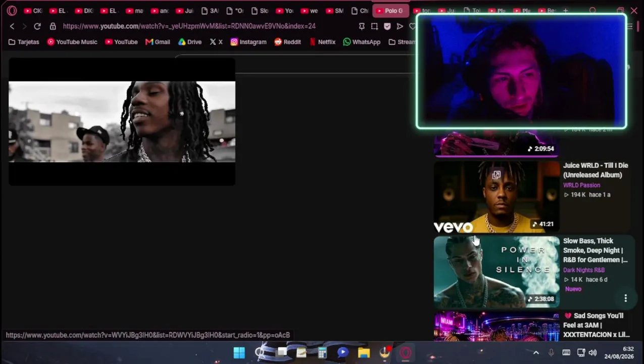Open the tab search magnifier icon
Image resolution: width=644 pixels, height=364 pixels.
click(592, 11)
